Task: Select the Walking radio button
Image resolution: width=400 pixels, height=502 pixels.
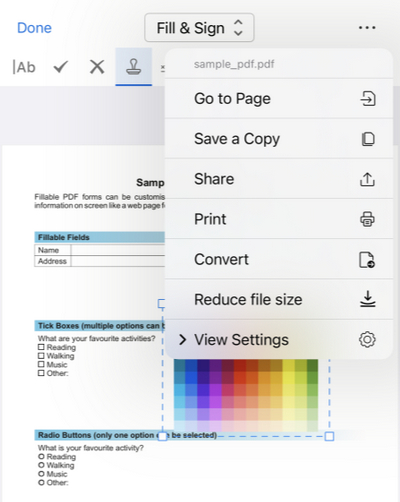Action: (x=41, y=465)
